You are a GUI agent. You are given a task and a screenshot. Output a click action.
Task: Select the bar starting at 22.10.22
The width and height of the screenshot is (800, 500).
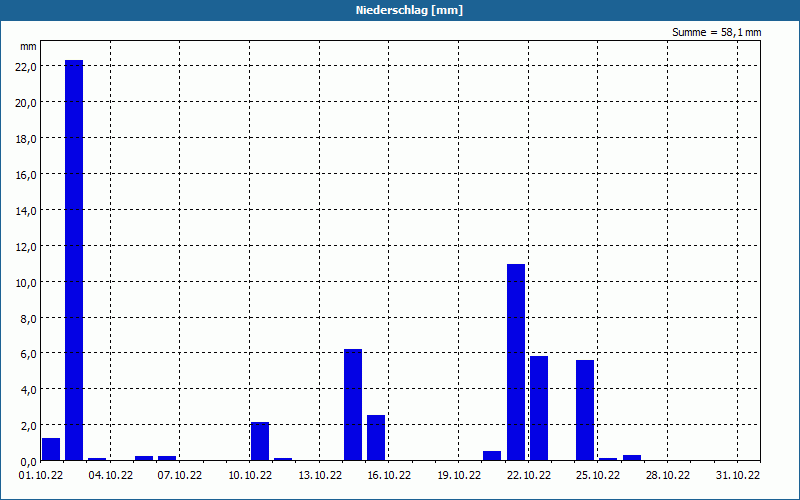point(539,409)
